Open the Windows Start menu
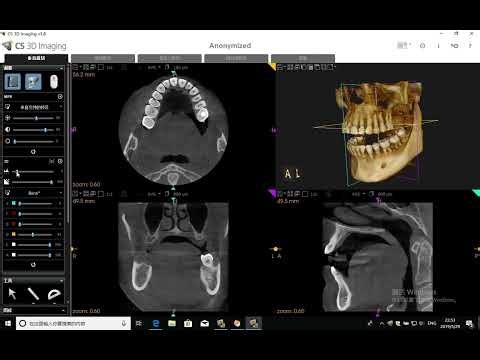The image size is (480, 360). pos(8,323)
